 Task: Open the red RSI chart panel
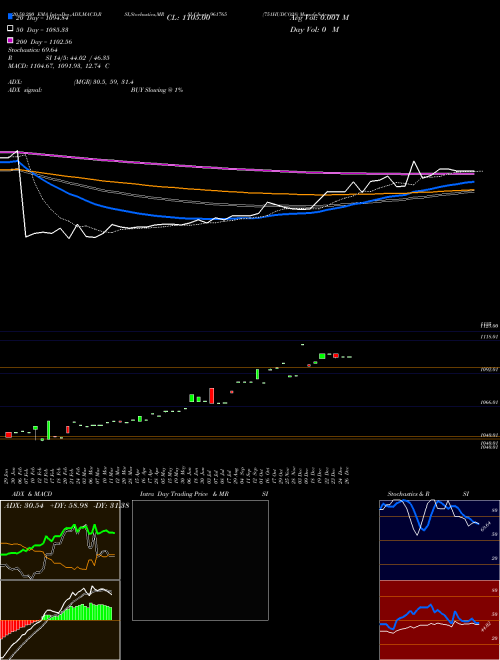[439, 620]
